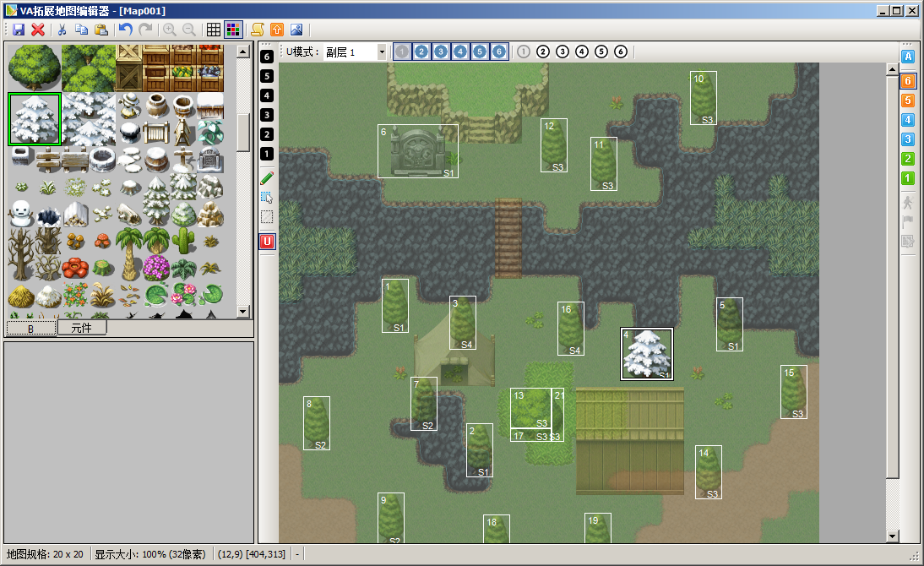Select black layer 1 on left toolbar
The width and height of the screenshot is (924, 566).
(267, 154)
